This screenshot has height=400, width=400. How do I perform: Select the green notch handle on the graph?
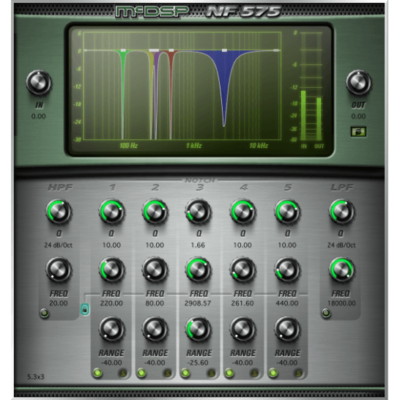(x=123, y=50)
